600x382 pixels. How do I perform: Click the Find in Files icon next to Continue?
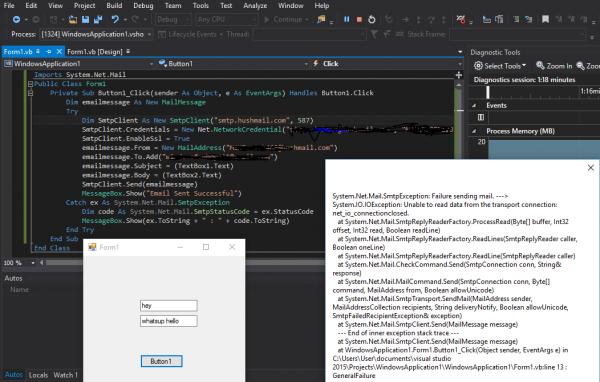click(321, 20)
